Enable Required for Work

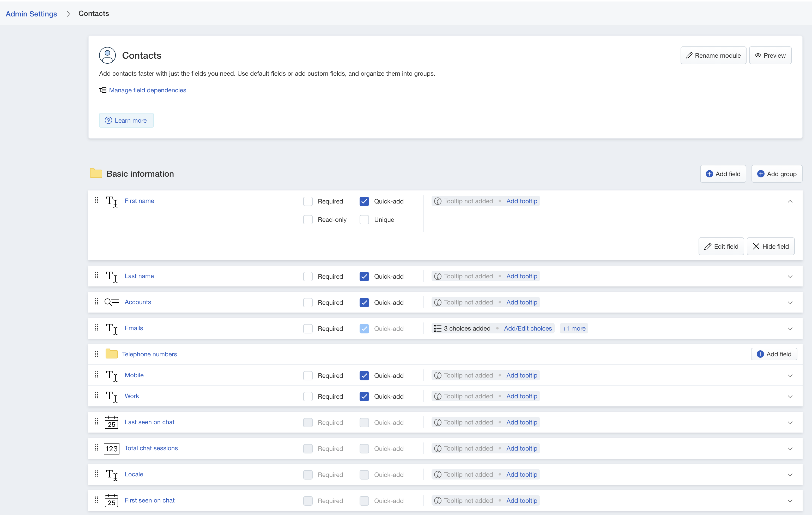308,397
